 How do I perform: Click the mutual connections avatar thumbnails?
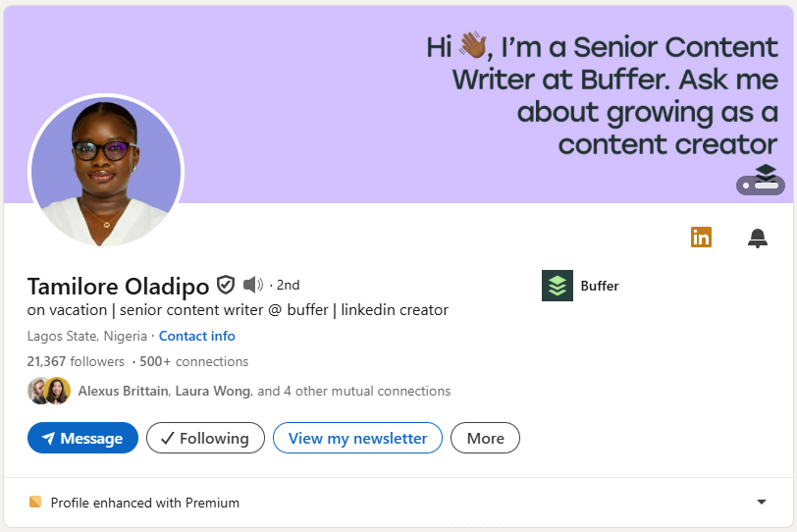coord(49,391)
